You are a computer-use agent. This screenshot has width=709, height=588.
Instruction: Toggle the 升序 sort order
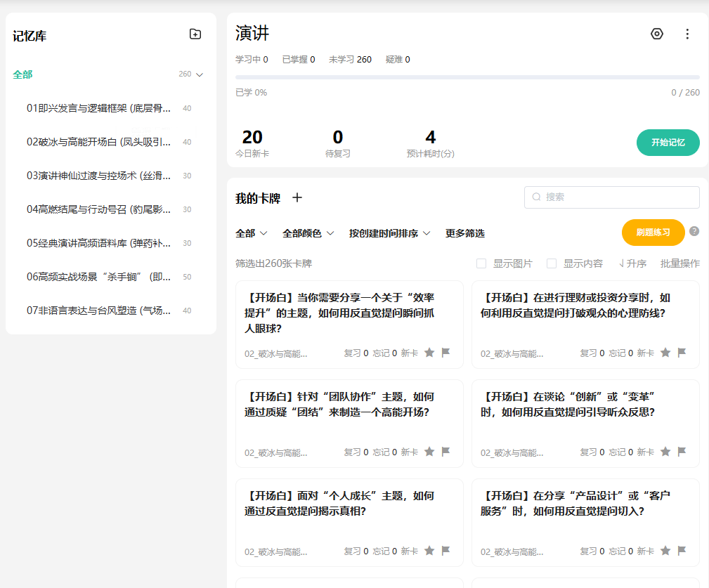(632, 263)
